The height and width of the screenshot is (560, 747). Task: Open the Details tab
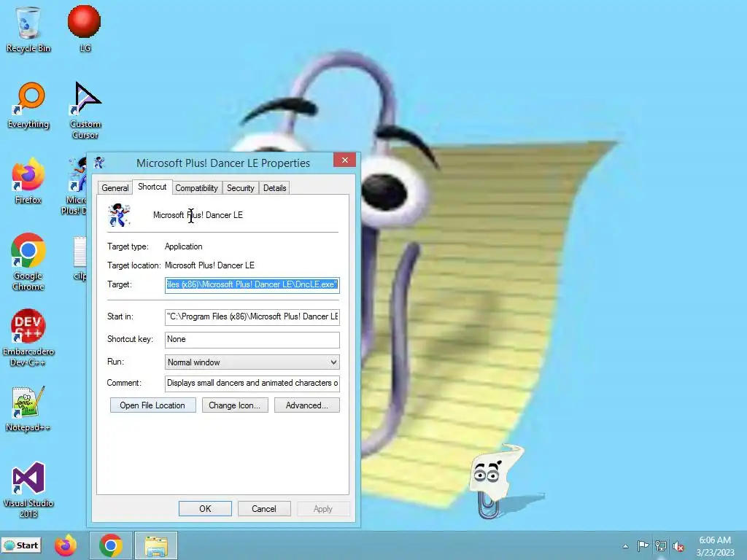coord(275,187)
